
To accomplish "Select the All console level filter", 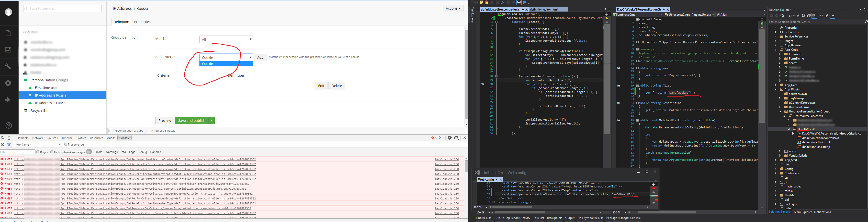I will click(x=89, y=152).
